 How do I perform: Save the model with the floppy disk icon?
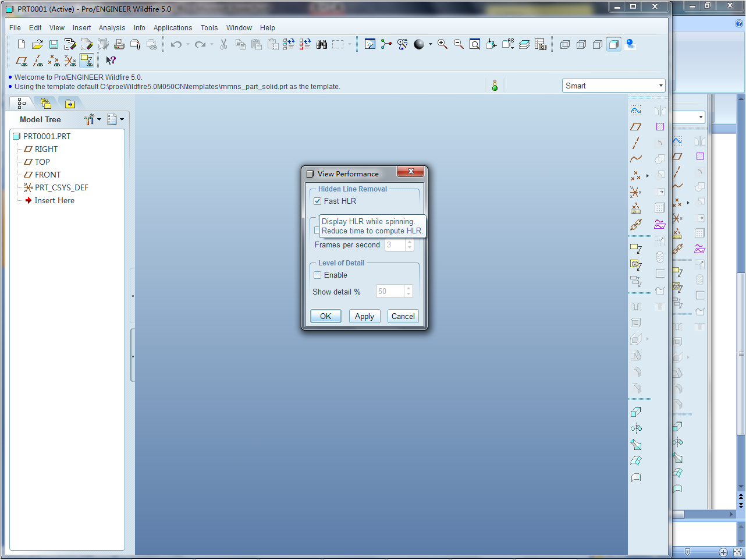point(54,44)
